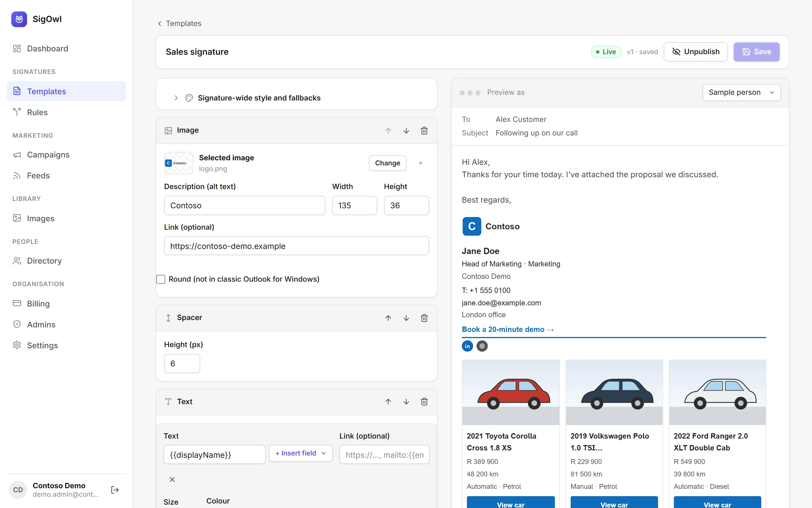
Task: Click the Save button
Action: 756,52
